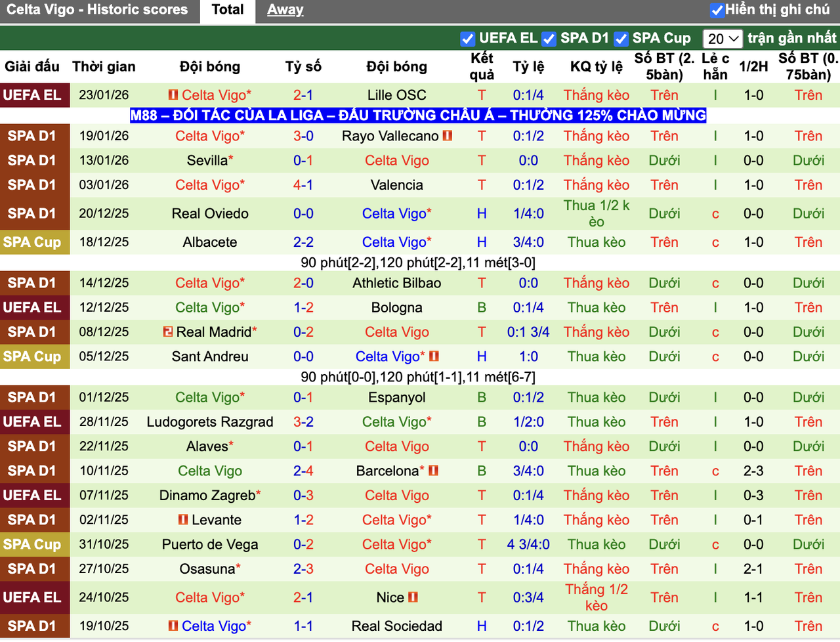Open Real Oviedo team link
This screenshot has width=840, height=642.
(x=210, y=214)
